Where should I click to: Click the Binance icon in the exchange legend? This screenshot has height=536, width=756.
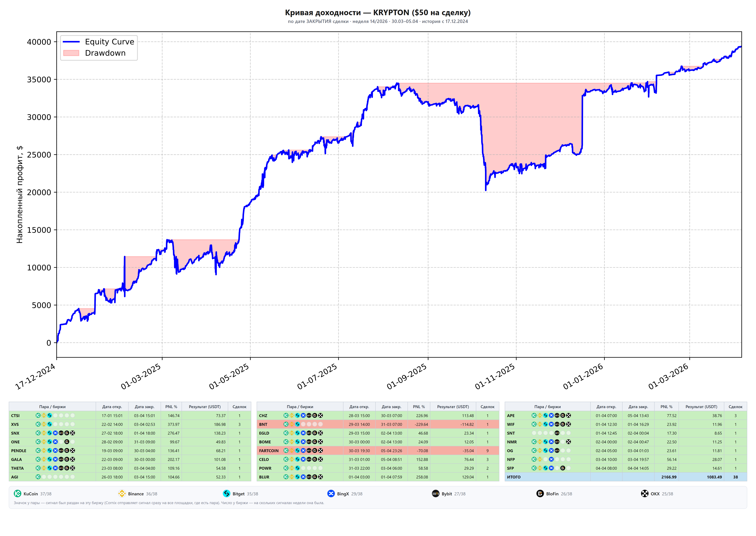(122, 493)
